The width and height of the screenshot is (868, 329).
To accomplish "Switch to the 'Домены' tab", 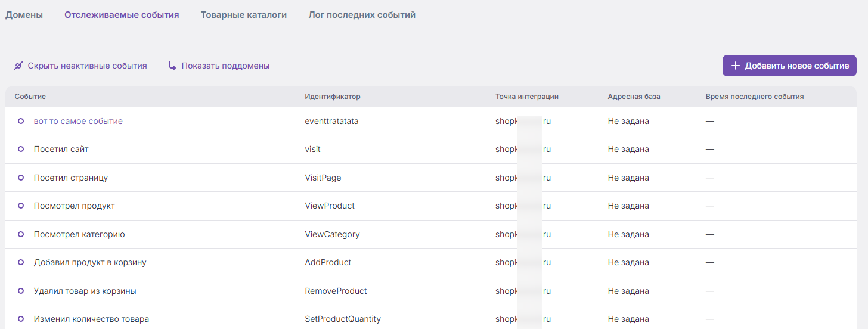I will (x=24, y=15).
